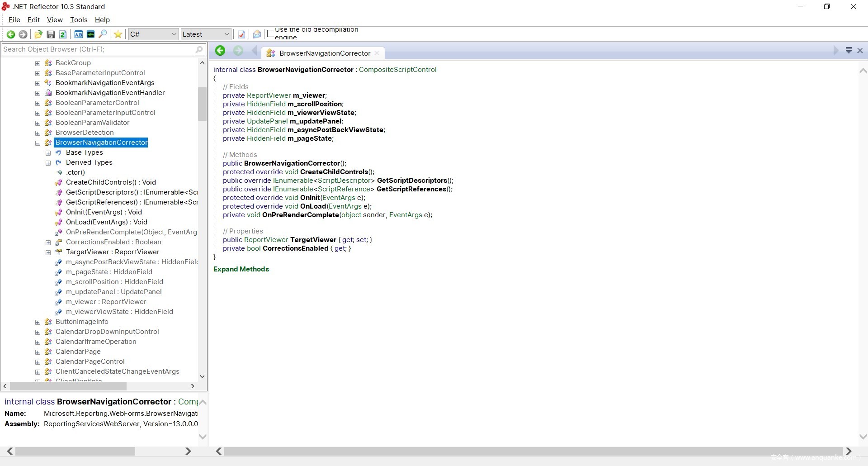Click the green back arrow in code pane
The width and height of the screenshot is (868, 466).
click(220, 51)
